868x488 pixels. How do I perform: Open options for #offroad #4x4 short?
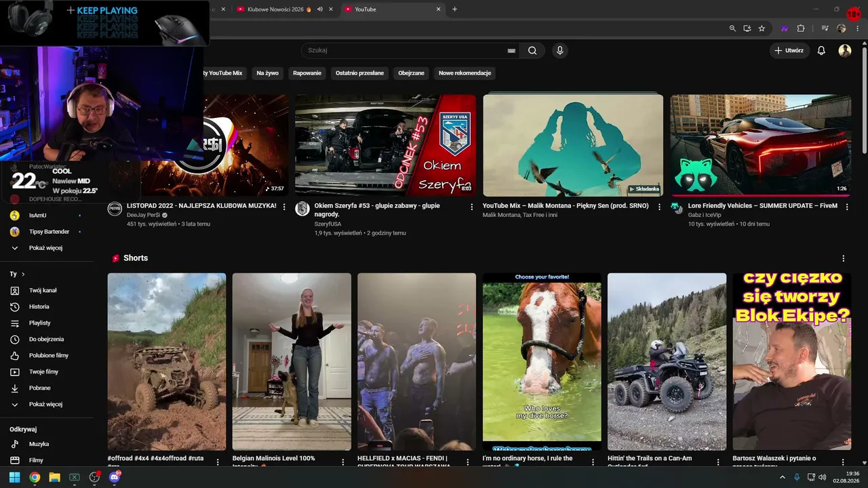click(x=218, y=462)
